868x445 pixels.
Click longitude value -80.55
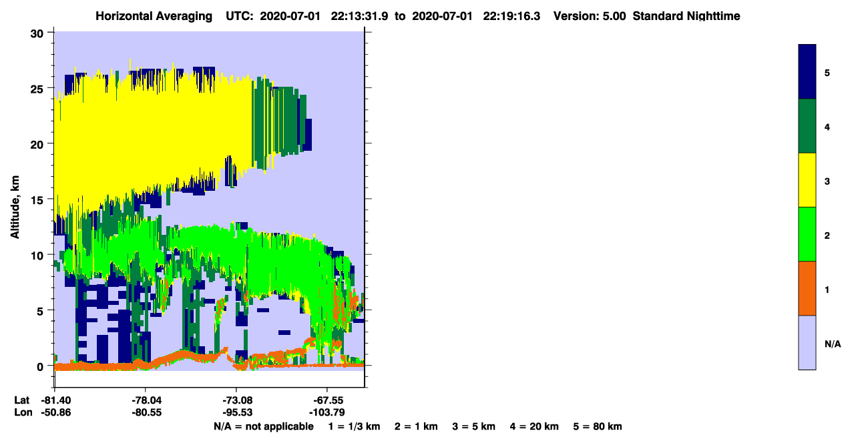146,412
